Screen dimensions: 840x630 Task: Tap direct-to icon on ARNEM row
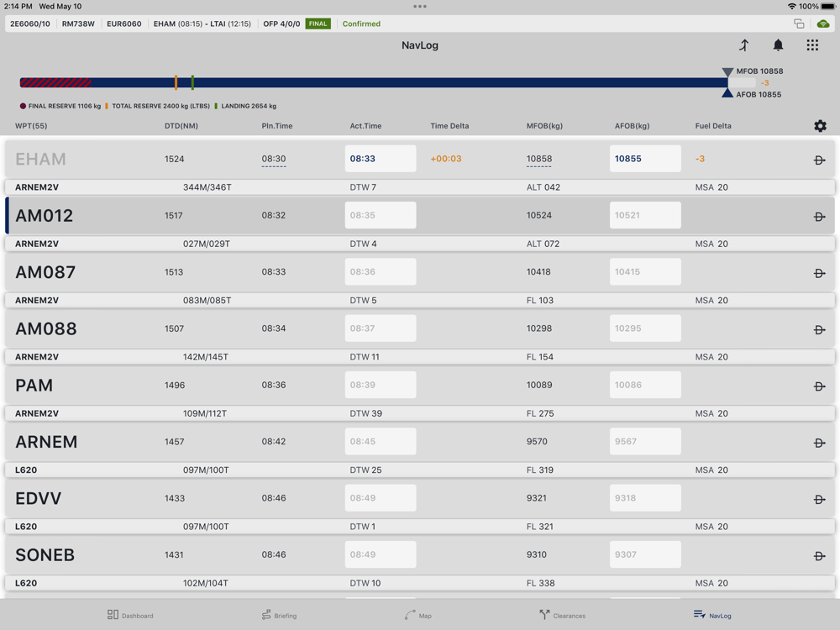pos(819,443)
